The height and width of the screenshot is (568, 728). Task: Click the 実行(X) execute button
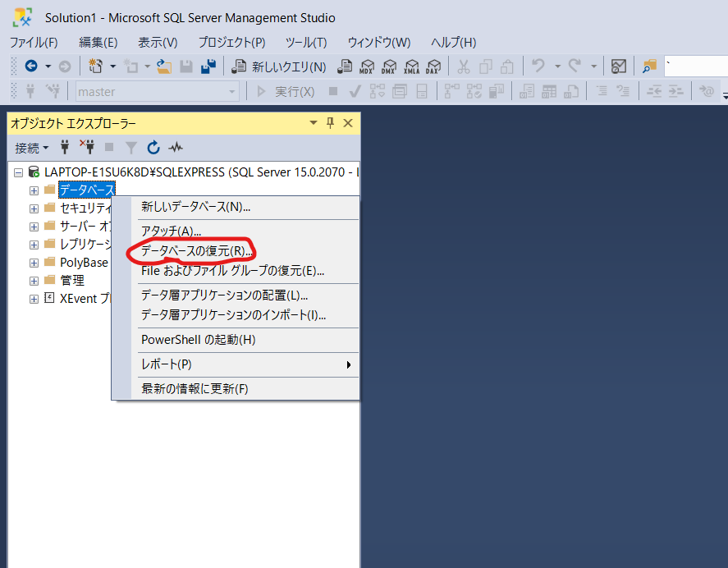point(286,91)
